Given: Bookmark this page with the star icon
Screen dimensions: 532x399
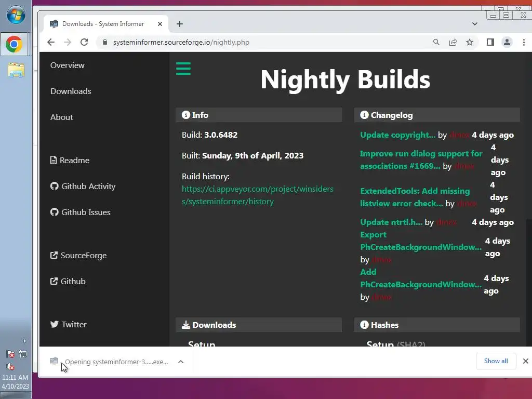Looking at the screenshot, I should point(470,42).
